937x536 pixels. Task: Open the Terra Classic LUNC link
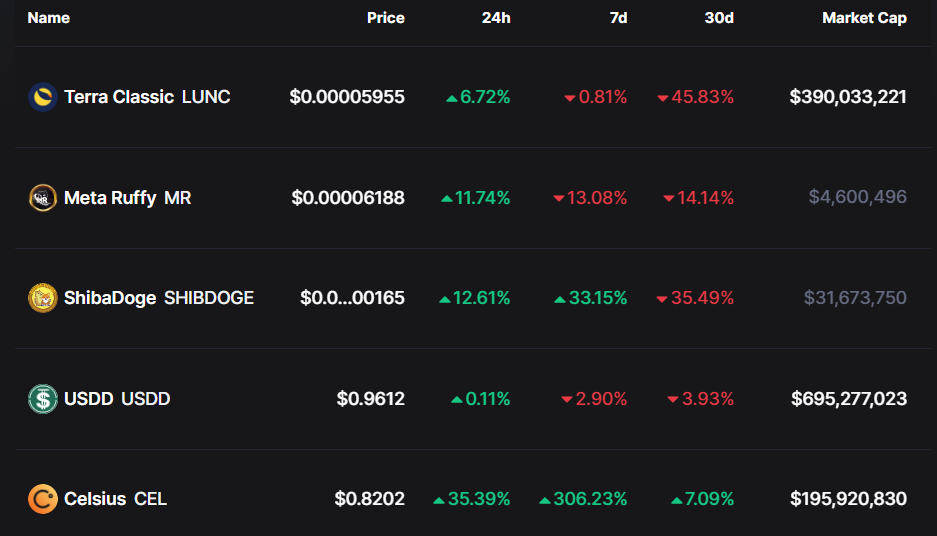click(147, 97)
